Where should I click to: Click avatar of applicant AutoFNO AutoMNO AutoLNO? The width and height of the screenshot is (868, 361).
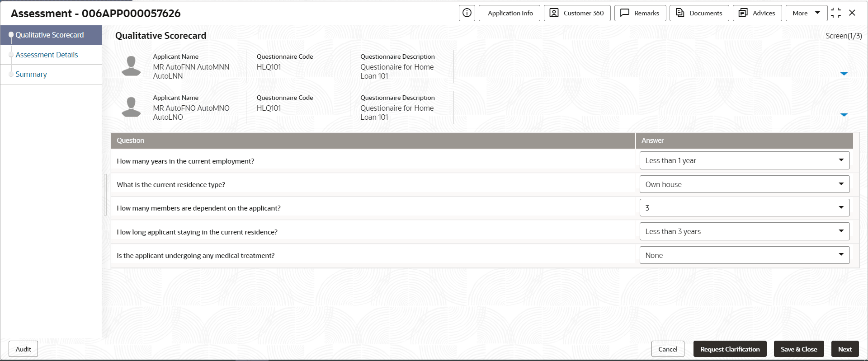(131, 107)
